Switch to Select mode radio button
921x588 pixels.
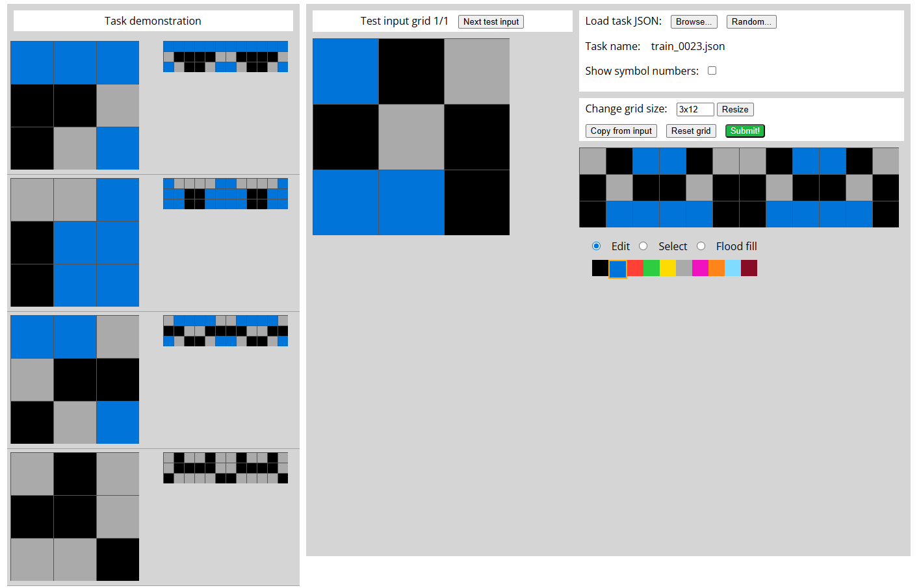coord(643,246)
